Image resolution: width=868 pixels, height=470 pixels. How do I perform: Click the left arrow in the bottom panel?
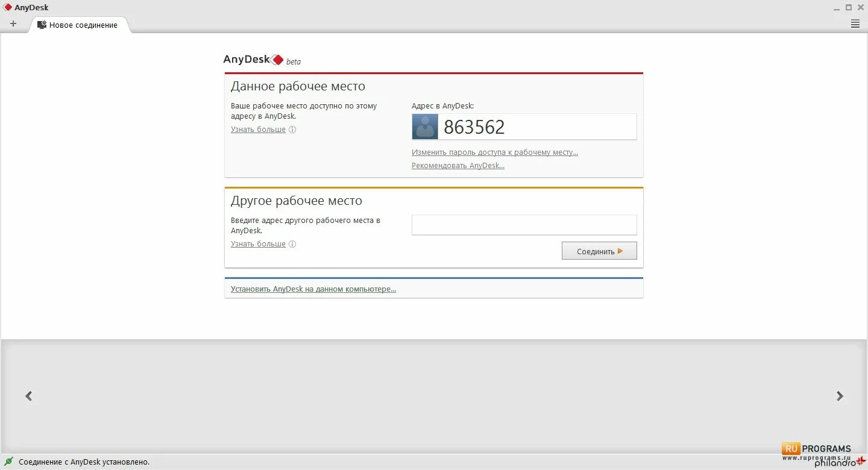[28, 396]
